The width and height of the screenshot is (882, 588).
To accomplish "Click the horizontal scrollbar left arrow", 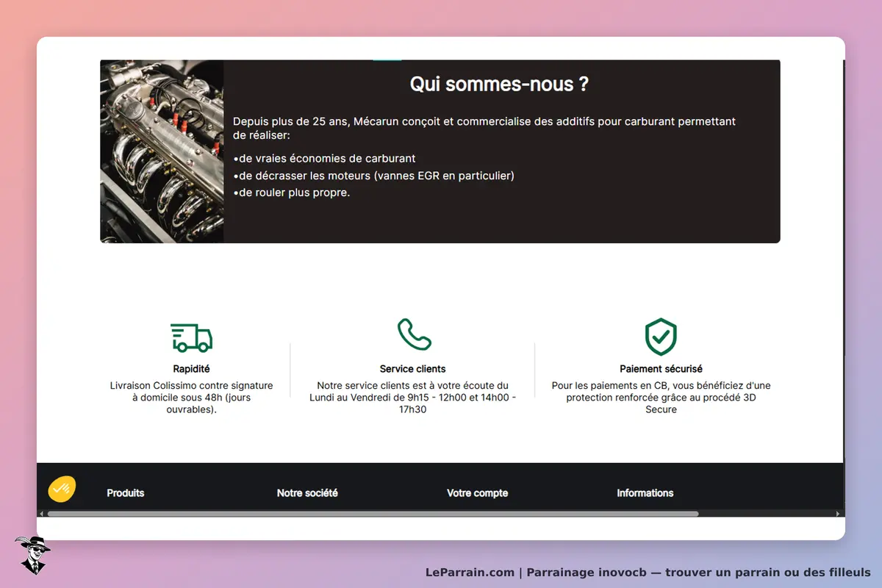I will pyautogui.click(x=41, y=514).
